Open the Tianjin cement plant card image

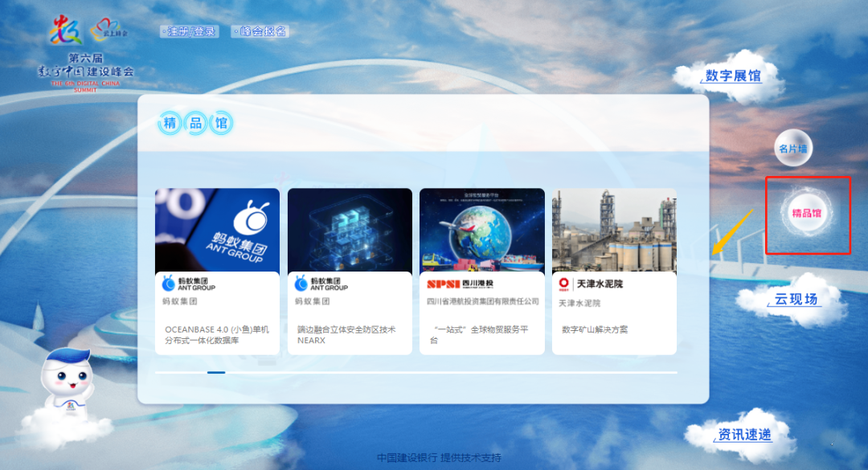tap(615, 231)
